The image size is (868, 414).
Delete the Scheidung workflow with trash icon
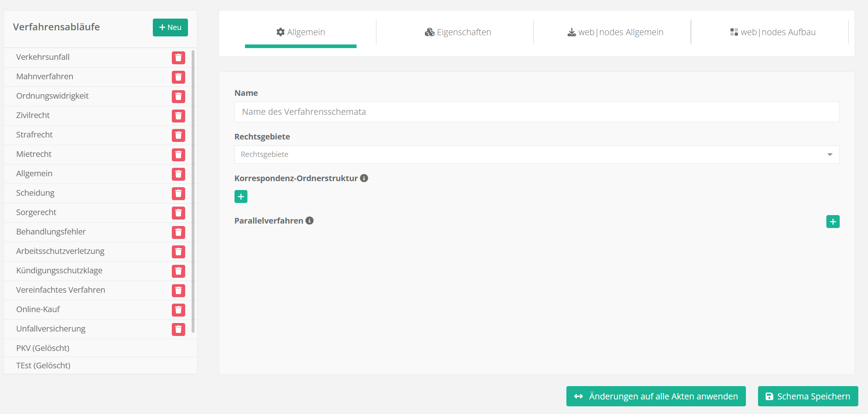pos(178,194)
